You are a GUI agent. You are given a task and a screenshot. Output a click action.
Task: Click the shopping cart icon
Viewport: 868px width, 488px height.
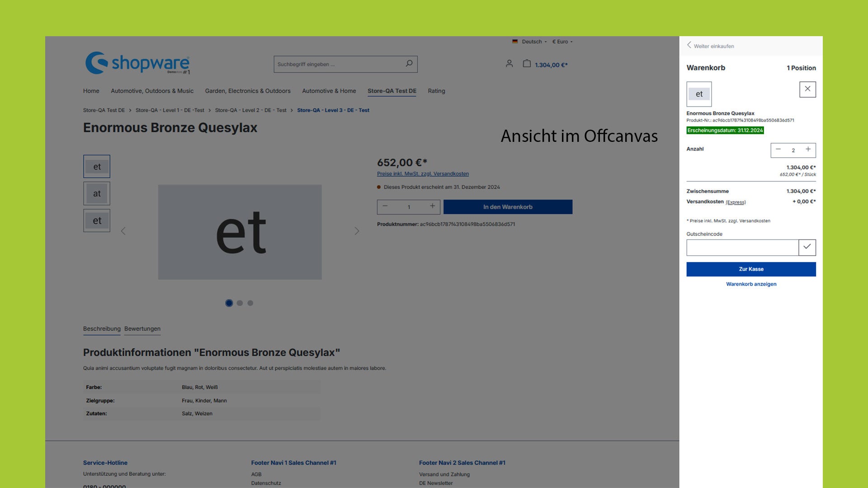coord(526,63)
